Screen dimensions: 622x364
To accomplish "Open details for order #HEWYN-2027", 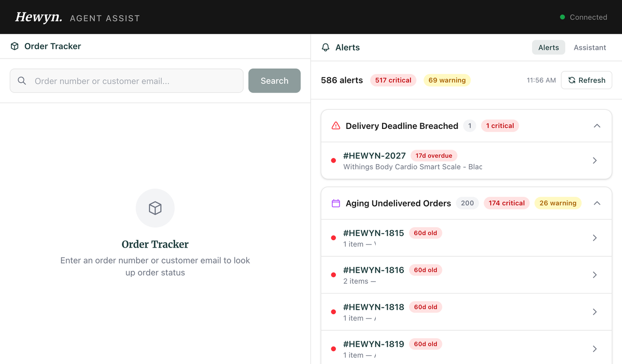I will click(x=595, y=161).
